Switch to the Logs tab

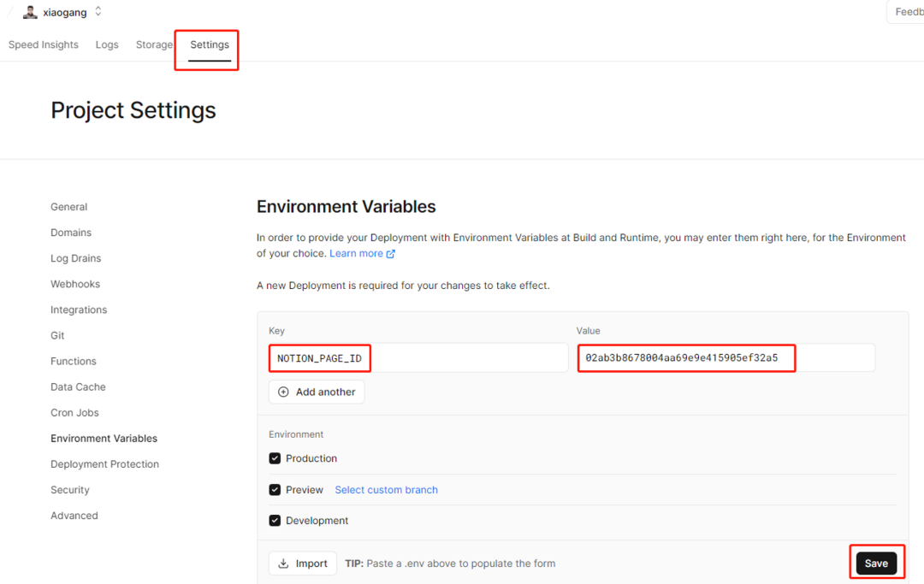[107, 44]
